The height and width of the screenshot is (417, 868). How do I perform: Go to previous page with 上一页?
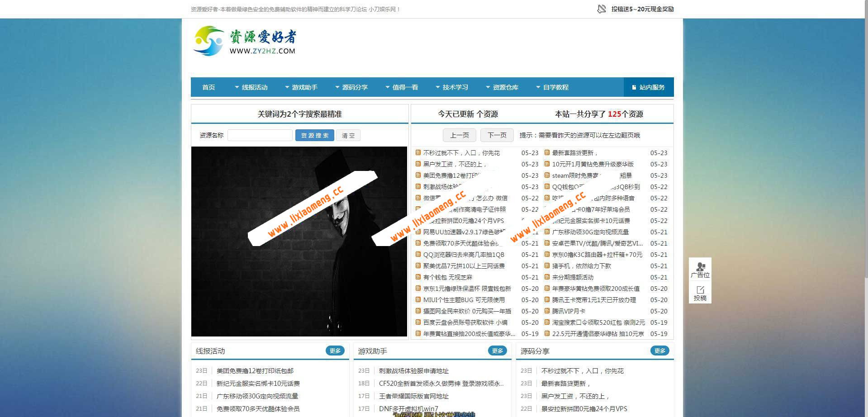(x=460, y=135)
